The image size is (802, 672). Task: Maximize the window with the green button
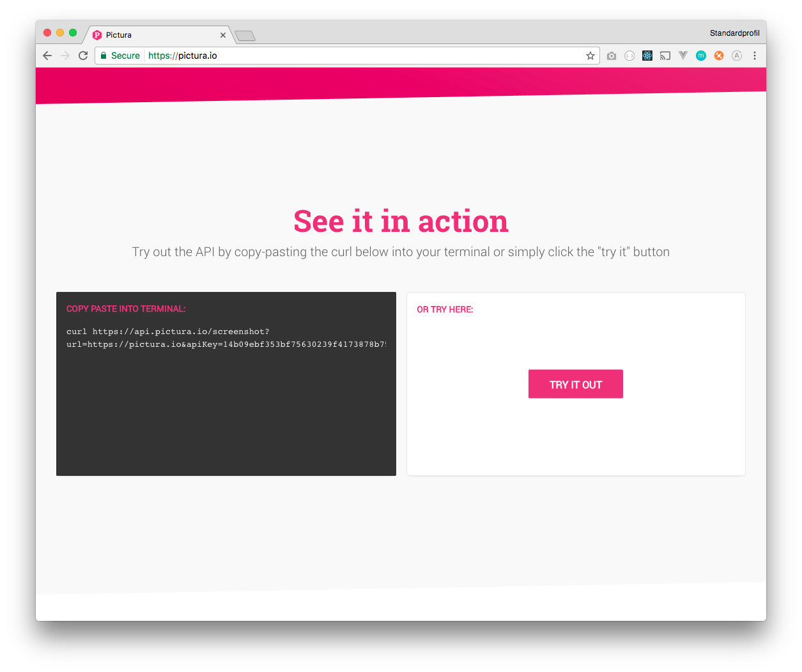73,33
